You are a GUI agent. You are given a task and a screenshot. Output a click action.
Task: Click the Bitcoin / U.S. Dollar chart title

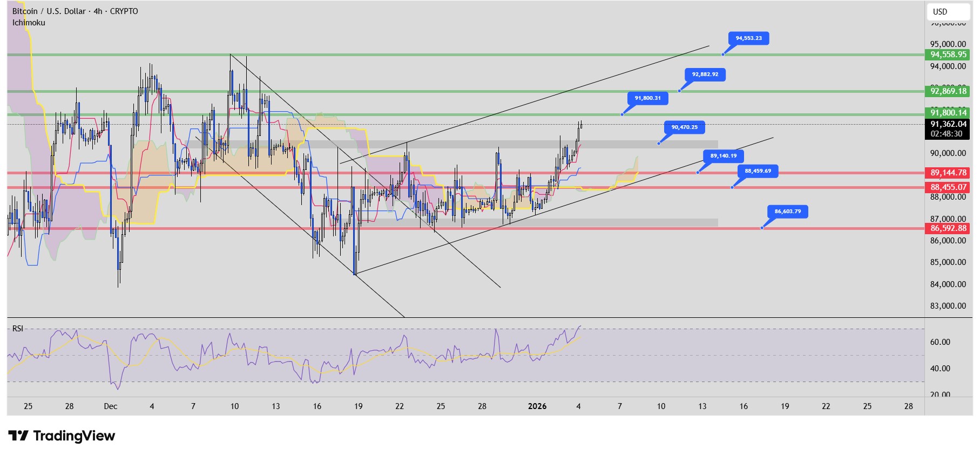(x=75, y=11)
